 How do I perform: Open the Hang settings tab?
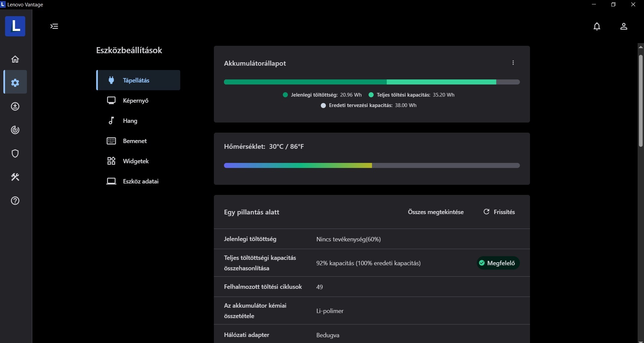[130, 121]
